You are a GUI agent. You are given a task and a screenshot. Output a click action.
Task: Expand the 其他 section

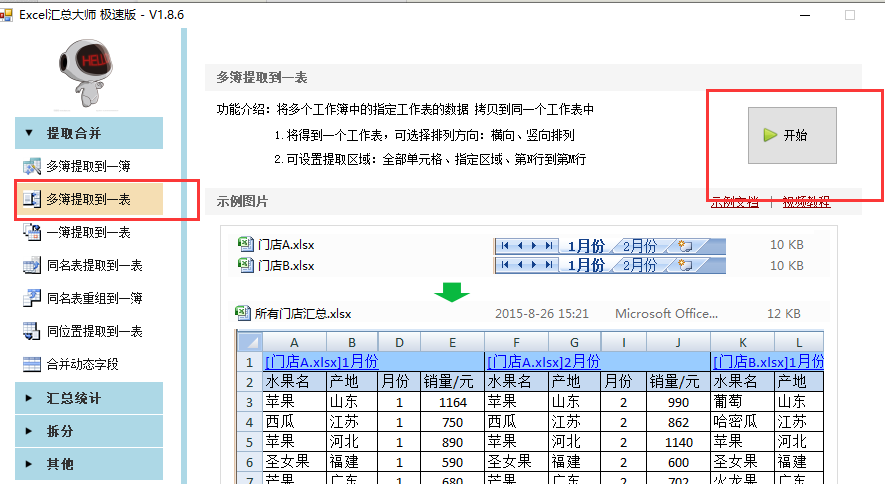[x=89, y=464]
